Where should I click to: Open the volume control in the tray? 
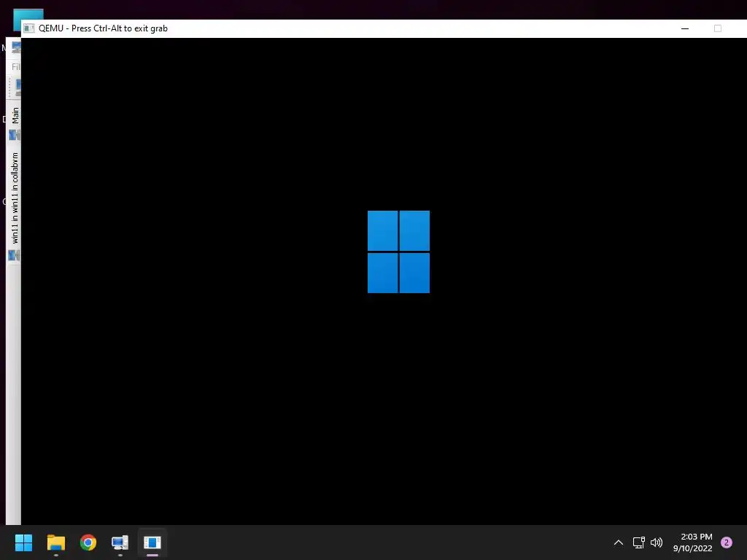(657, 542)
